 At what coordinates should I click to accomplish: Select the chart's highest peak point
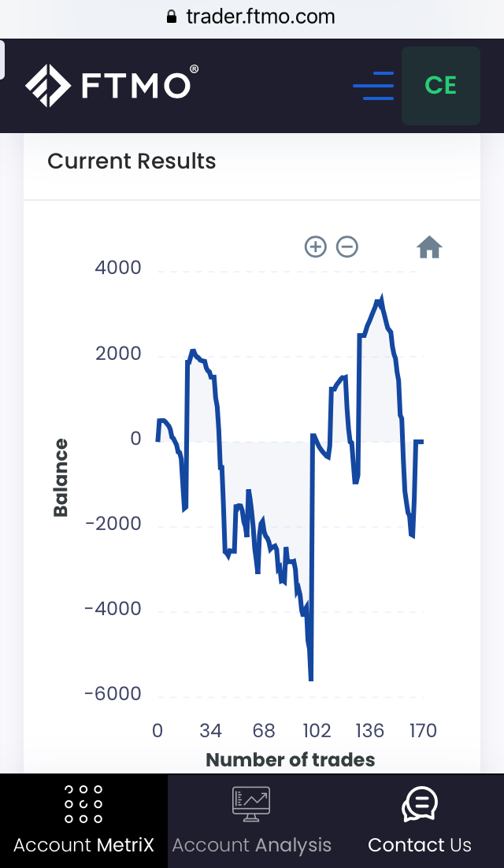[x=382, y=298]
